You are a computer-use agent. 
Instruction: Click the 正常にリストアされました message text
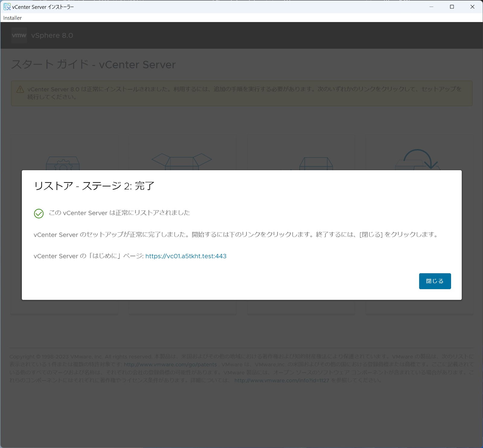[x=120, y=213]
